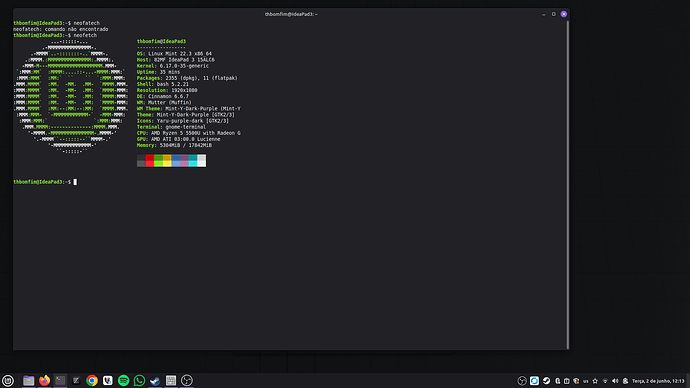Open the Wi-Fi network tray applet

point(605,381)
